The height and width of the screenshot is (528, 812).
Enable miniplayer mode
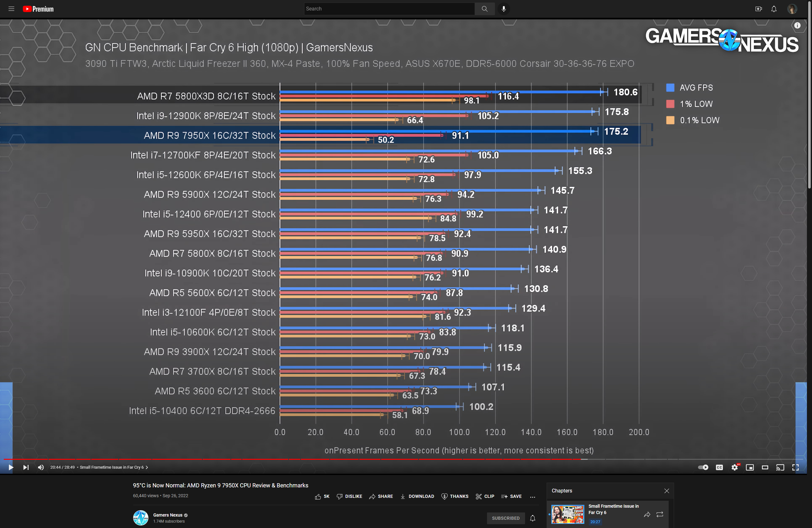(x=750, y=467)
